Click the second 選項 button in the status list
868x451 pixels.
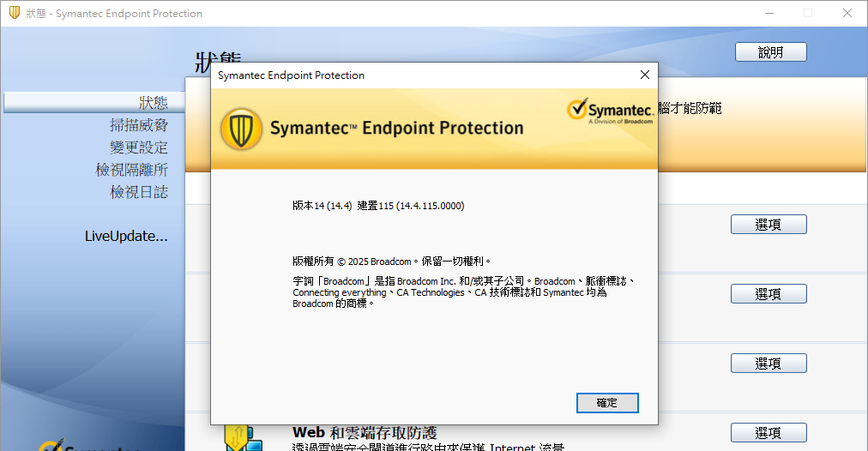click(x=769, y=294)
